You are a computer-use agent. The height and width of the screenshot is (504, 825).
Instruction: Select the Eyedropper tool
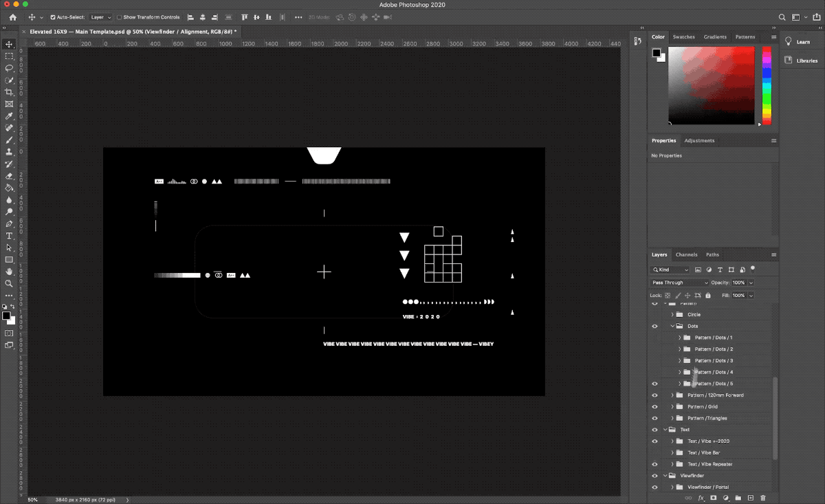[x=10, y=116]
